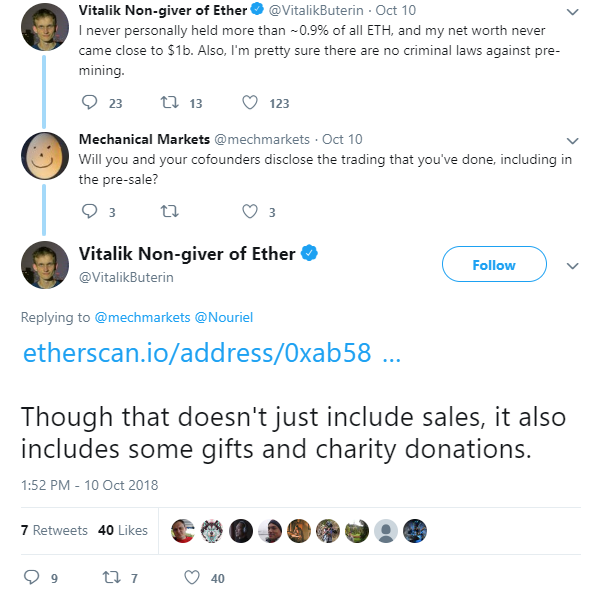View the 40 Likes list
The width and height of the screenshot is (604, 603).
123,530
